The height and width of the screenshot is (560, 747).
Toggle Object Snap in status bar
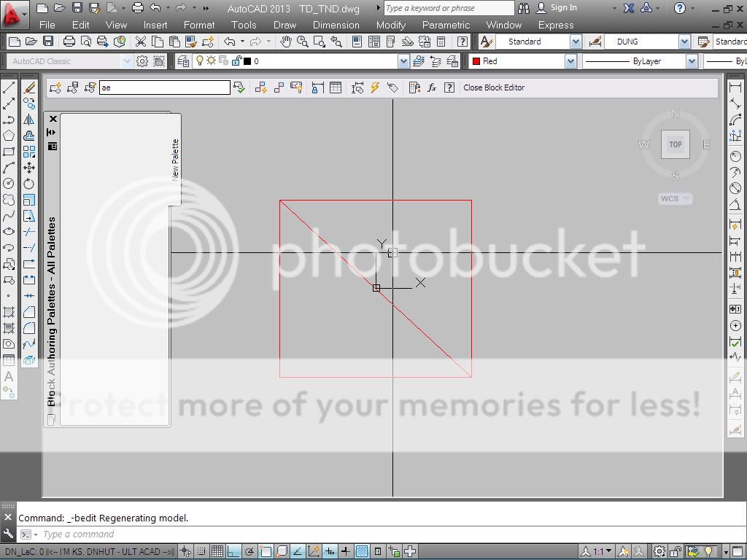pyautogui.click(x=266, y=551)
